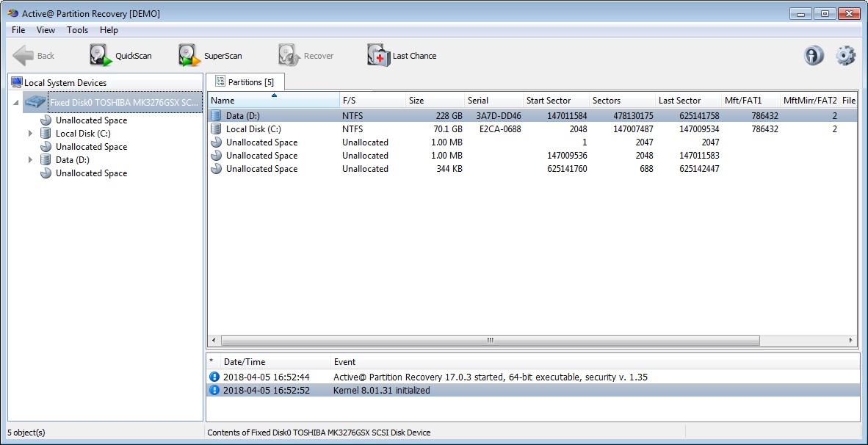Click the Date/Time log column header

[275, 362]
